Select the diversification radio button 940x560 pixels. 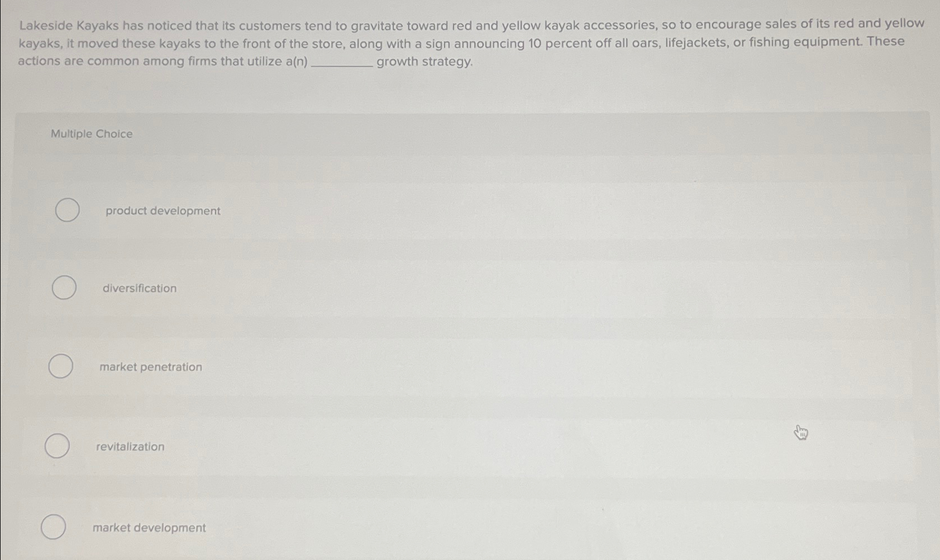click(63, 288)
